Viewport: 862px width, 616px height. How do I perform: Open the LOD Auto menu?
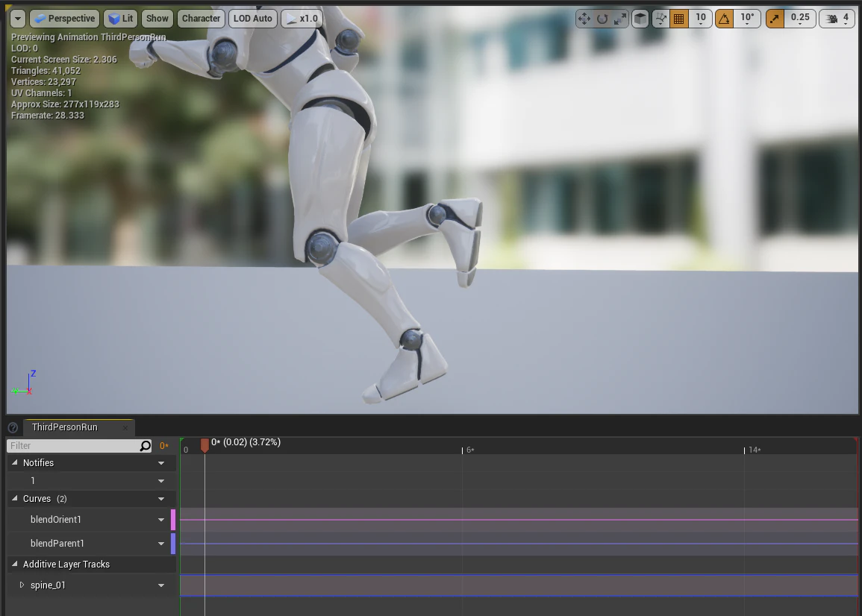click(x=253, y=19)
